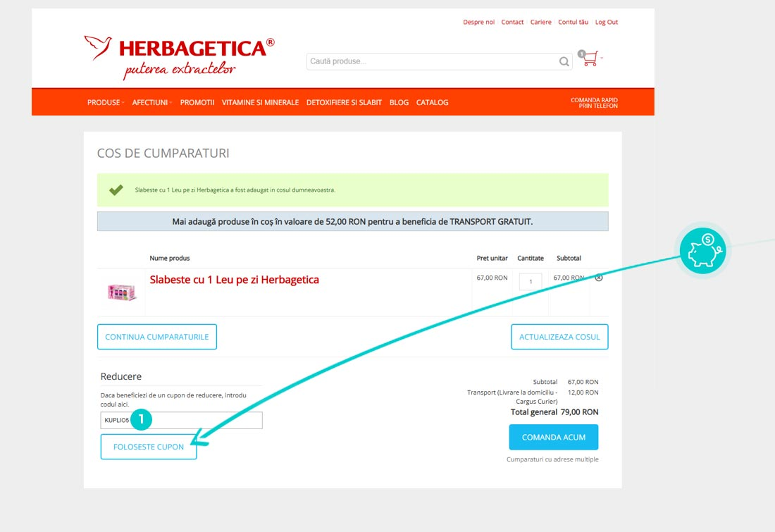Screen dimensions: 775x532
Task: Expand the cart dropdown arrow
Action: click(x=602, y=58)
